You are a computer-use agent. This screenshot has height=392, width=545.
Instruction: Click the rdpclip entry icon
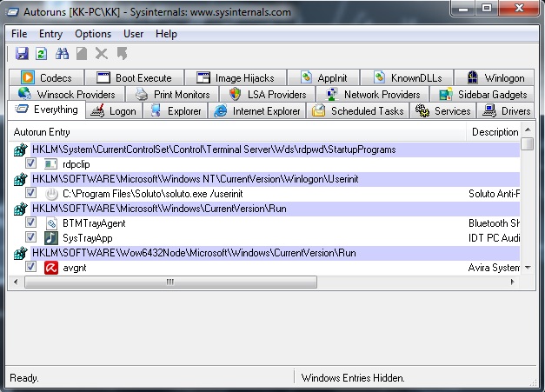[x=50, y=164]
